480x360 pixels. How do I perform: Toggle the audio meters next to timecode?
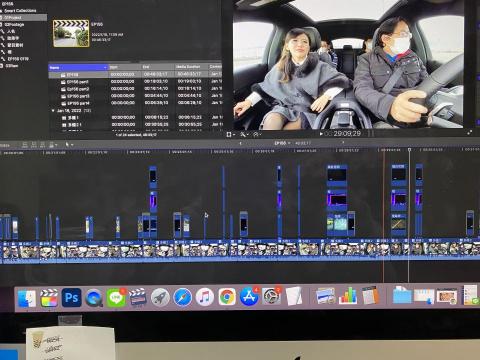click(371, 134)
